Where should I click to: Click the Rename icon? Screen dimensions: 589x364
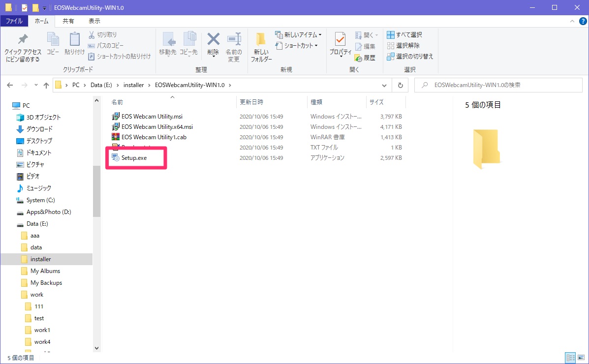[234, 39]
